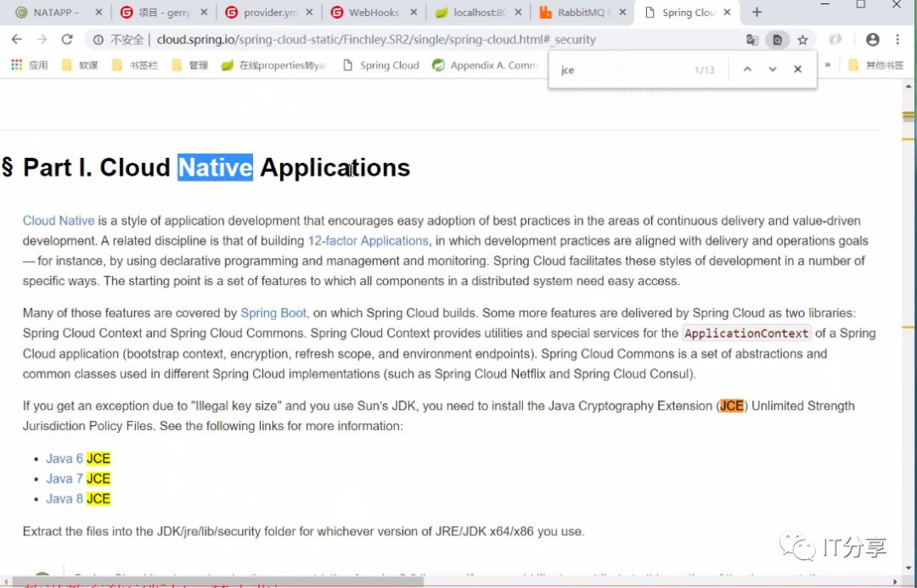Close the WebHooks tab
The width and height of the screenshot is (917, 588).
tap(413, 12)
